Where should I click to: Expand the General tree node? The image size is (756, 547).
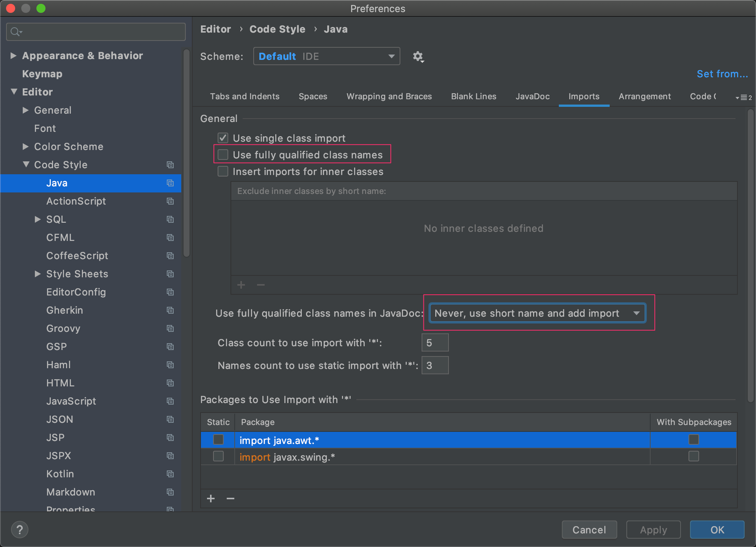pos(25,110)
